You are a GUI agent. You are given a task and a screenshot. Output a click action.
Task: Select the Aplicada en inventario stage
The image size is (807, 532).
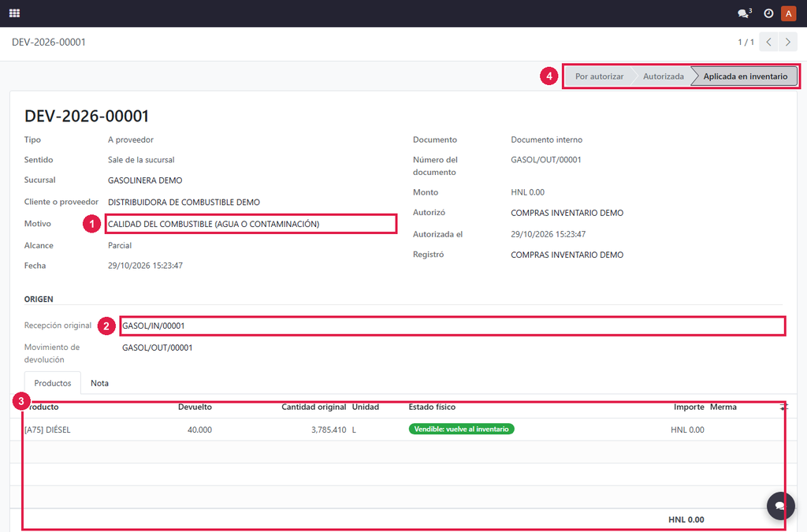(746, 76)
